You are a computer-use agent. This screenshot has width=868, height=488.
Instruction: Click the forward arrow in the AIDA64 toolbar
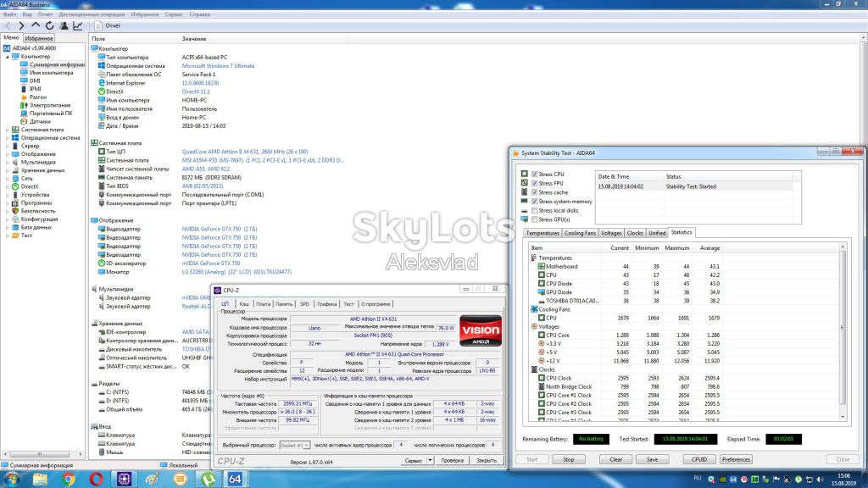pyautogui.click(x=21, y=25)
